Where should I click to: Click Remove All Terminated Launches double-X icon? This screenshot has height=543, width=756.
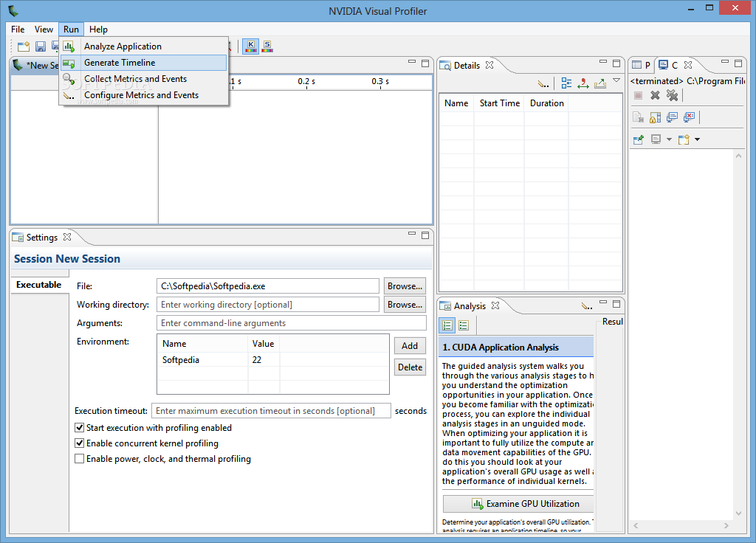pyautogui.click(x=672, y=95)
